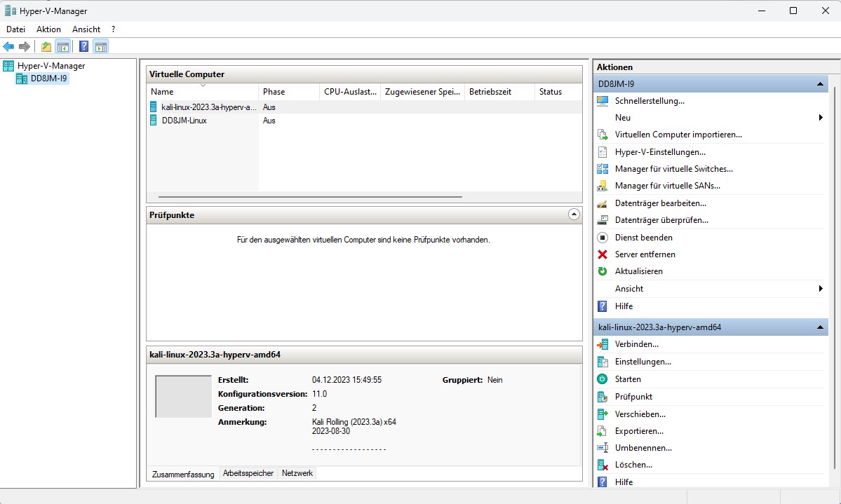This screenshot has width=841, height=504.
Task: Click the red X Server entfernen icon
Action: coord(603,254)
